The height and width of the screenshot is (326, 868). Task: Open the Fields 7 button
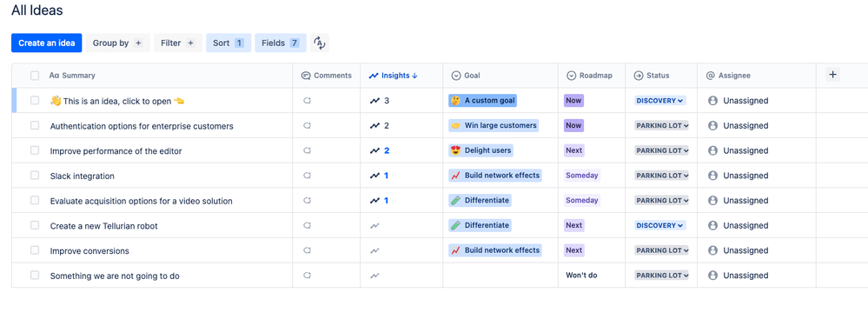click(280, 43)
